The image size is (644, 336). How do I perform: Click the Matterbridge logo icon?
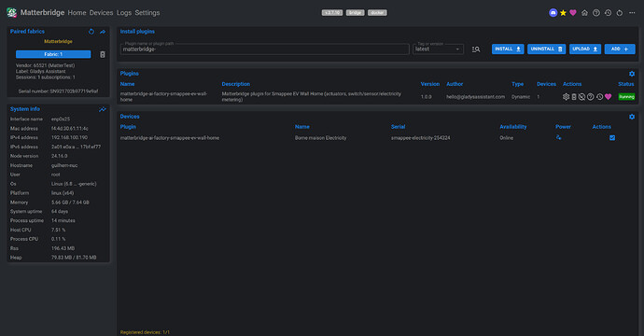click(x=11, y=13)
